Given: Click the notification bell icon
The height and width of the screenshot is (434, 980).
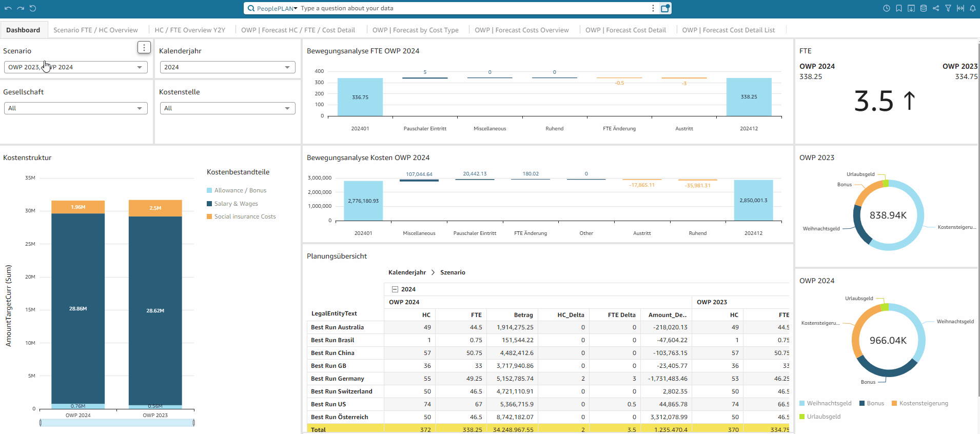Looking at the screenshot, I should [x=973, y=8].
